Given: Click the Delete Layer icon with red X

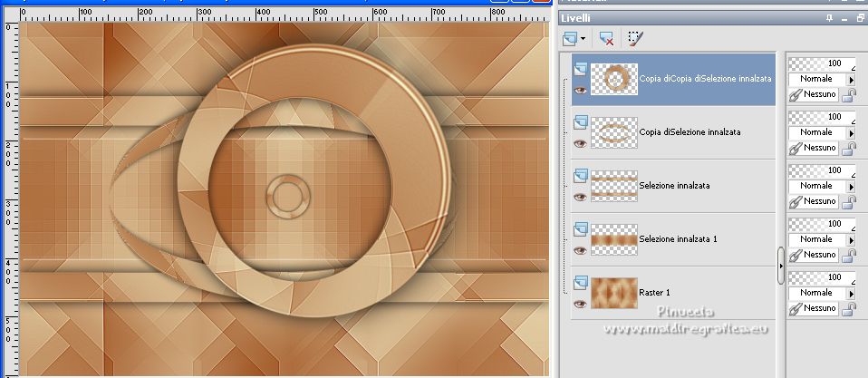Looking at the screenshot, I should 606,38.
